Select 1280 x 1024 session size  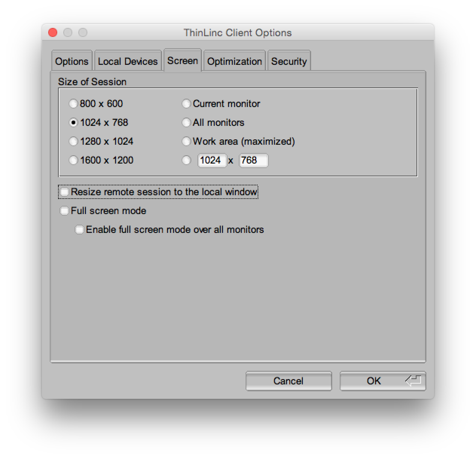[x=73, y=141]
